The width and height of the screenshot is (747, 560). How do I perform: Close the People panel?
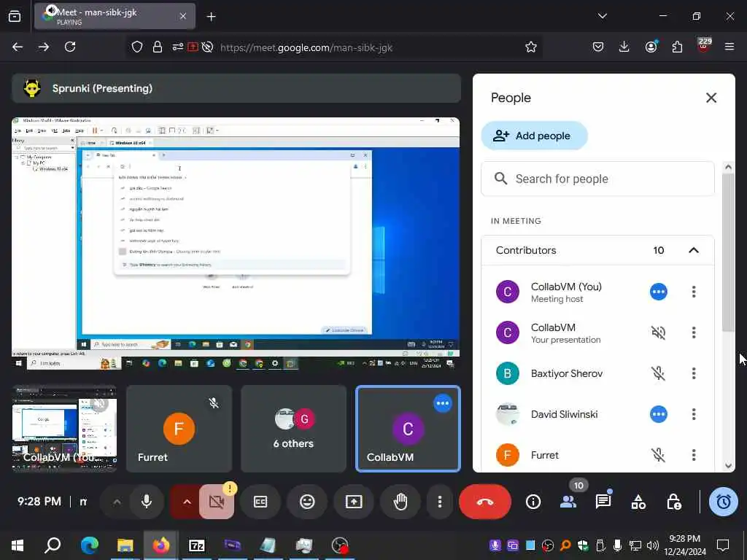pos(711,98)
